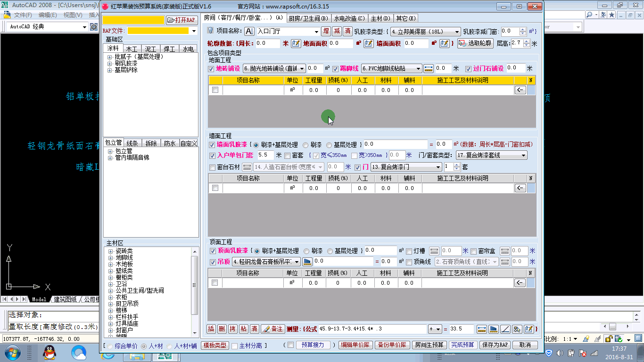The height and width of the screenshot is (362, 644).
Task: Click the ruler icon beside 踢脚线 dropdown
Action: pos(429,68)
